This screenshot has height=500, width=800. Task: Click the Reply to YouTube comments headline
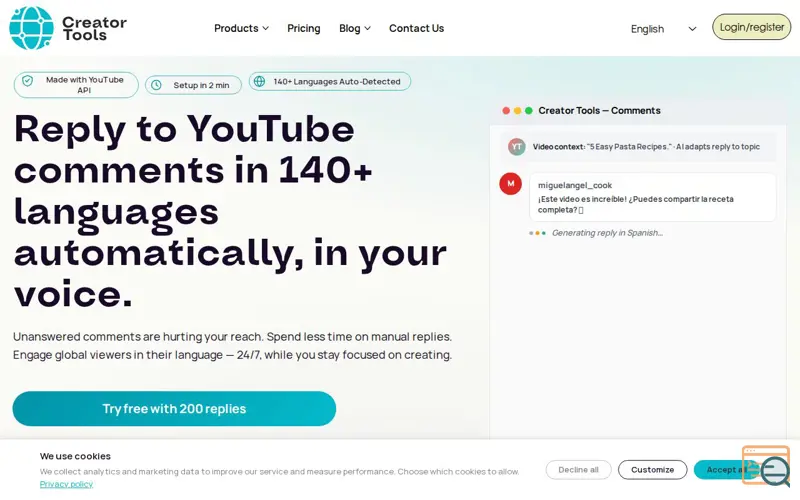230,211
